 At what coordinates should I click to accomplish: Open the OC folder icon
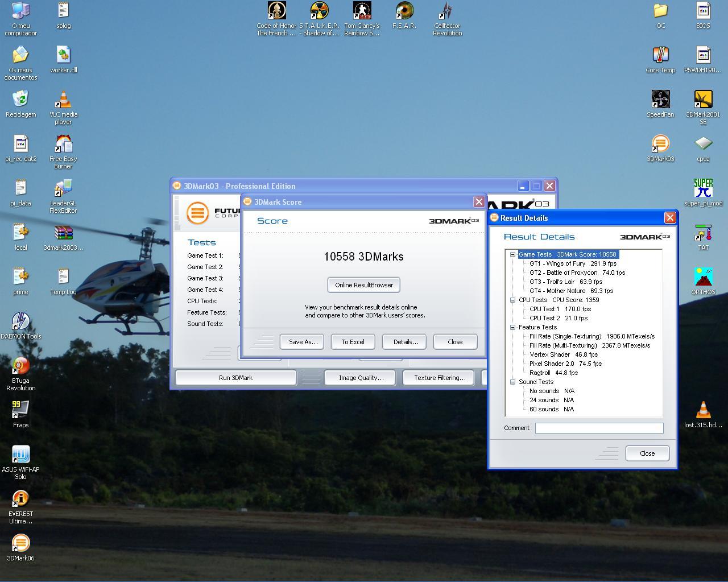tap(660, 10)
